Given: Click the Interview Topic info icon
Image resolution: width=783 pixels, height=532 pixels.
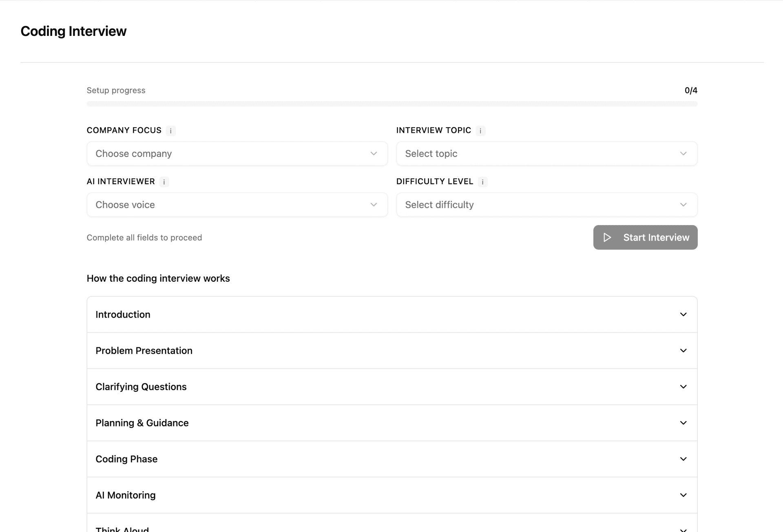Looking at the screenshot, I should [480, 131].
